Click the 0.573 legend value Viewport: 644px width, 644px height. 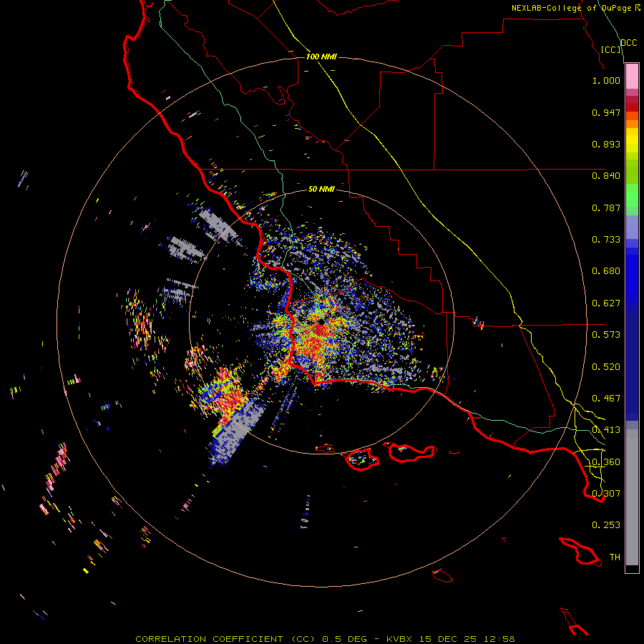606,335
